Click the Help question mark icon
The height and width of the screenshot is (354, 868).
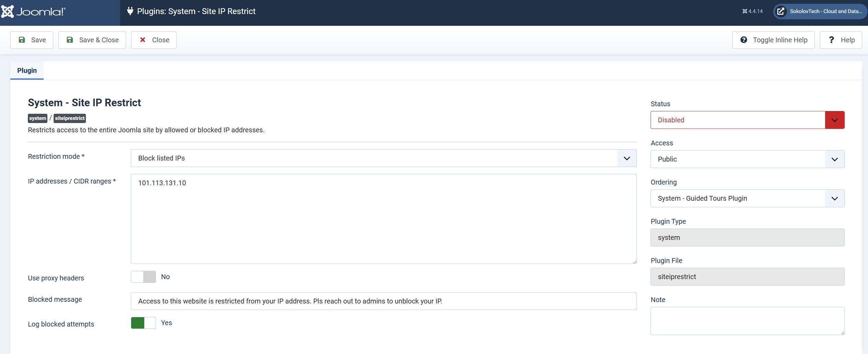(x=831, y=40)
